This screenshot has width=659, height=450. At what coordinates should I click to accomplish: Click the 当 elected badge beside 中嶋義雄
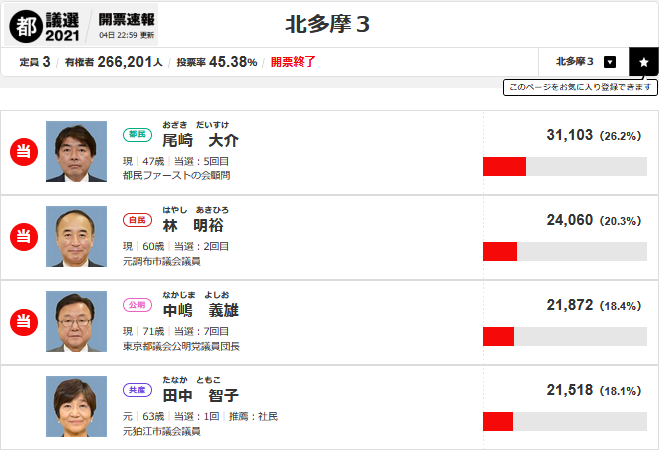[x=23, y=322]
